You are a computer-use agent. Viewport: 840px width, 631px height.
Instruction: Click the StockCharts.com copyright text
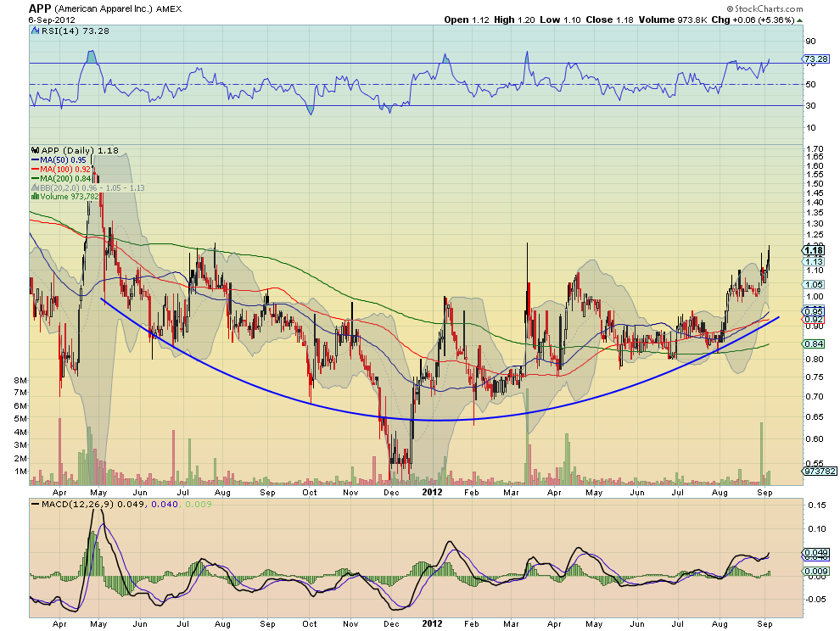click(x=765, y=8)
